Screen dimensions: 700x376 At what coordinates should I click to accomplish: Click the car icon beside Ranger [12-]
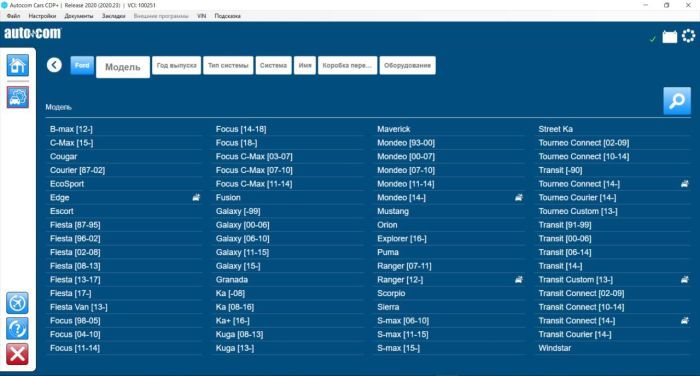pos(518,280)
